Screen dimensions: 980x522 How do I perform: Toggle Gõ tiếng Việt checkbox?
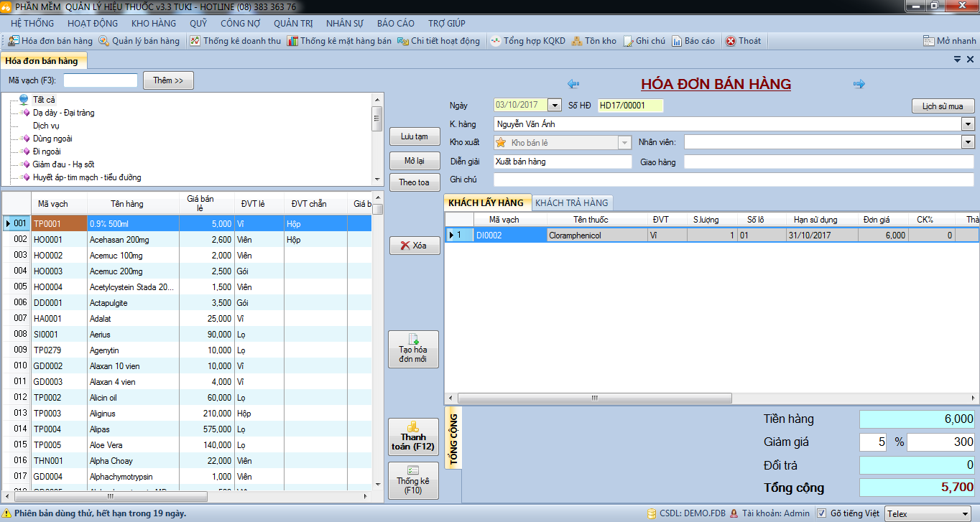point(821,513)
